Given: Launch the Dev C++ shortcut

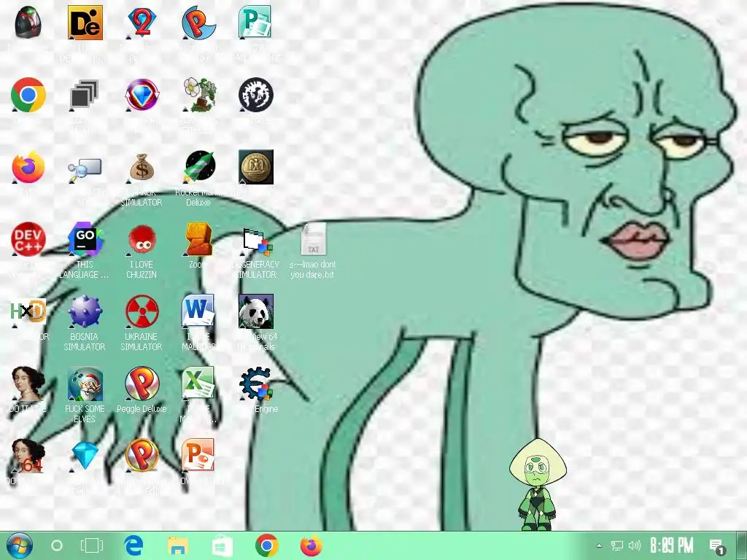Looking at the screenshot, I should [28, 239].
